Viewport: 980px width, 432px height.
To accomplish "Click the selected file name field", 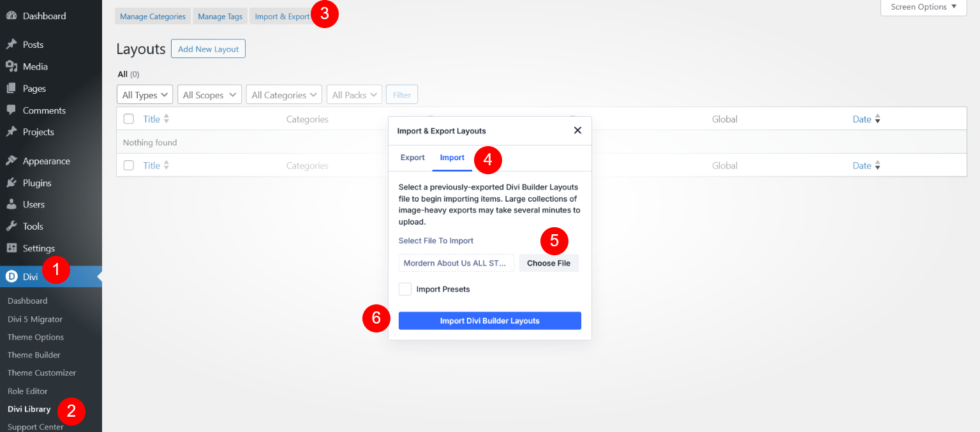I will (x=456, y=263).
